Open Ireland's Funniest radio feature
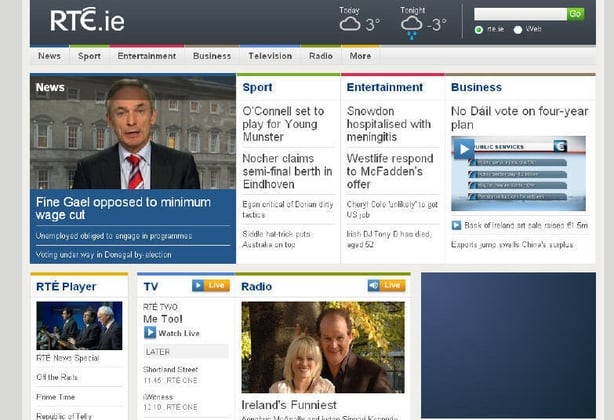The image size is (614, 420). [289, 405]
